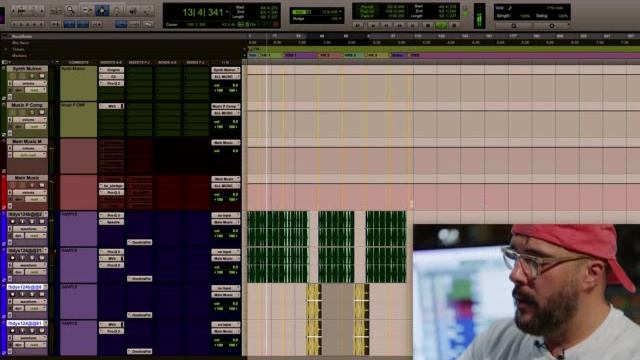
Task: Select the Pencil tool
Action: click(148, 10)
